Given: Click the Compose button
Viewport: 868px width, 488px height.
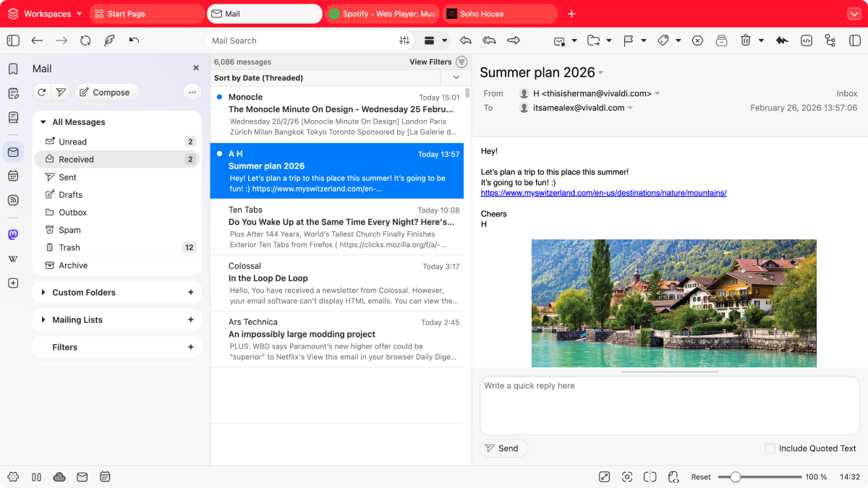Looking at the screenshot, I should click(x=106, y=93).
